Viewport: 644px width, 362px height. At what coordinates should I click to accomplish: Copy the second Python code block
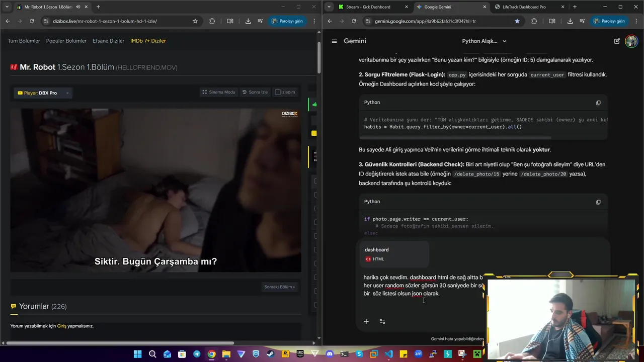tap(598, 202)
